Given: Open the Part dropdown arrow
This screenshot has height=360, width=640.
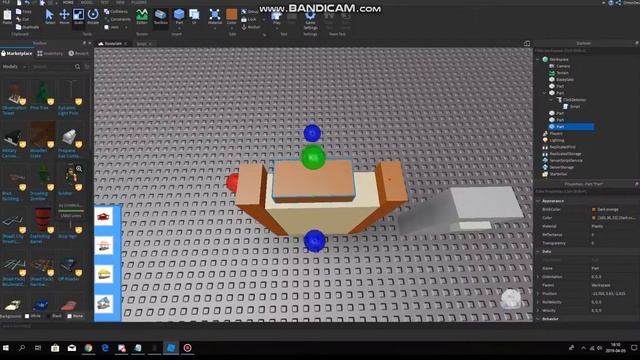Looking at the screenshot, I should 179,28.
